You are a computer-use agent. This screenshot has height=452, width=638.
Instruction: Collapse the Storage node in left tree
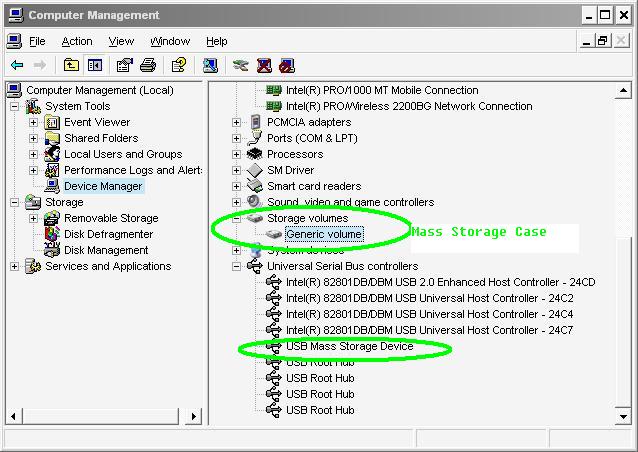click(14, 202)
